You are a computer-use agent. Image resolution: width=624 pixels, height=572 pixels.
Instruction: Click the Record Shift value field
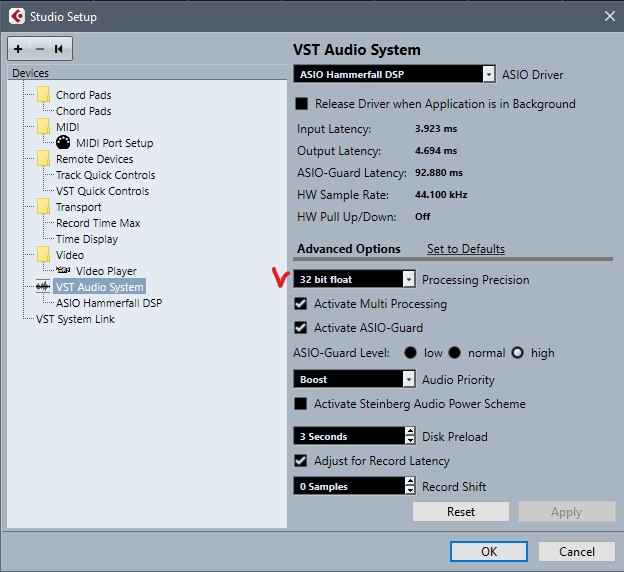tap(349, 486)
